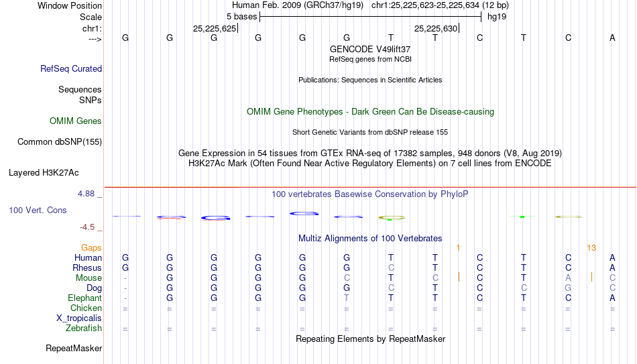Click 'Publications: Sequences in Scientific Articles' title
Image resolution: width=637 pixels, height=364 pixels.
click(370, 80)
